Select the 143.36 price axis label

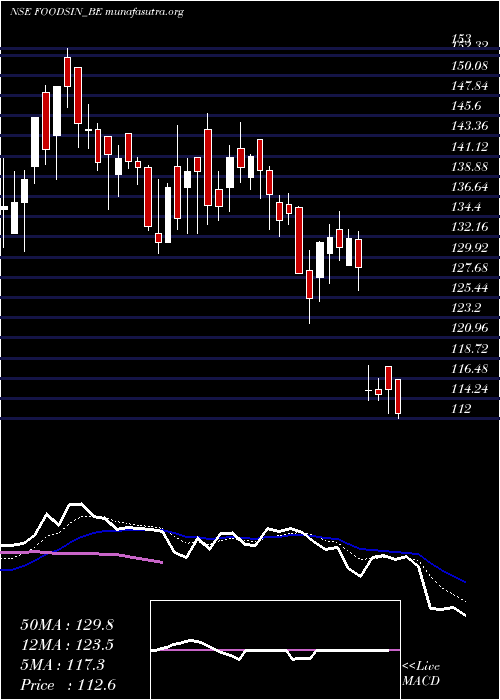[x=469, y=126]
